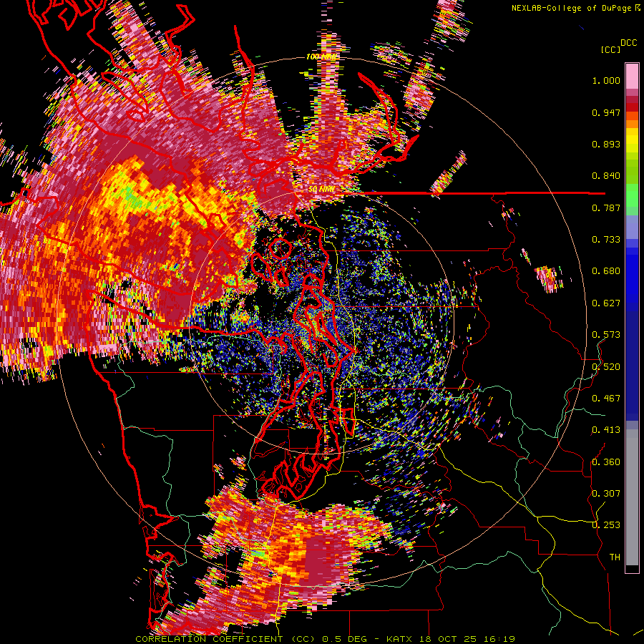The width and height of the screenshot is (644, 644).
Task: Click the 0.5 DEG elevation text
Action: [344, 639]
